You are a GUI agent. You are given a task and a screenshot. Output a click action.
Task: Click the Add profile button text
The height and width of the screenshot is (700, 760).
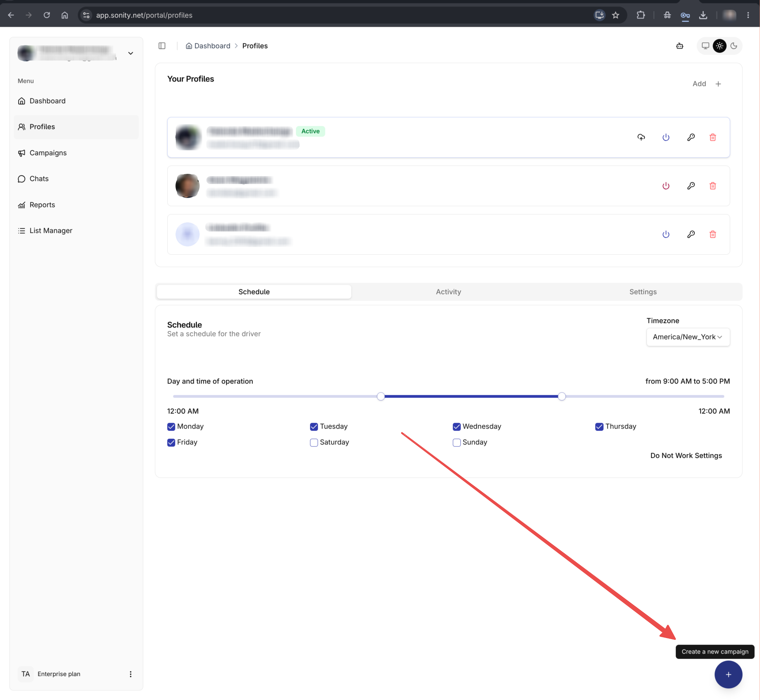pos(699,84)
